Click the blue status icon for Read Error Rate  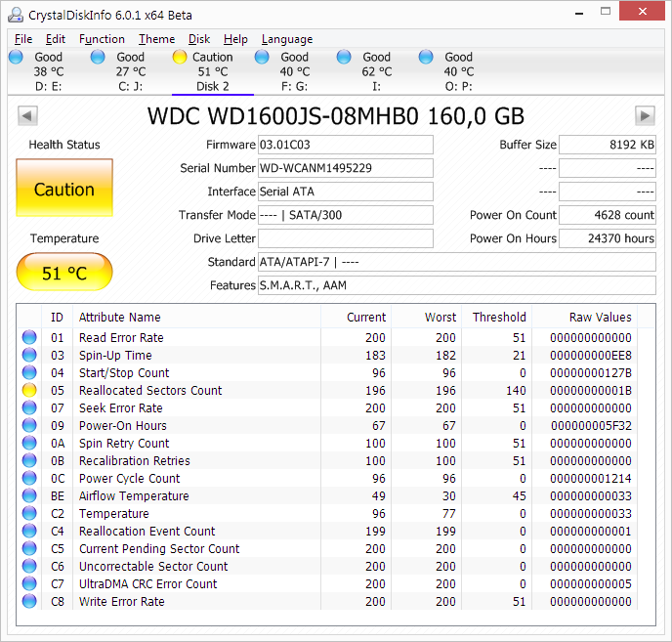(x=29, y=337)
